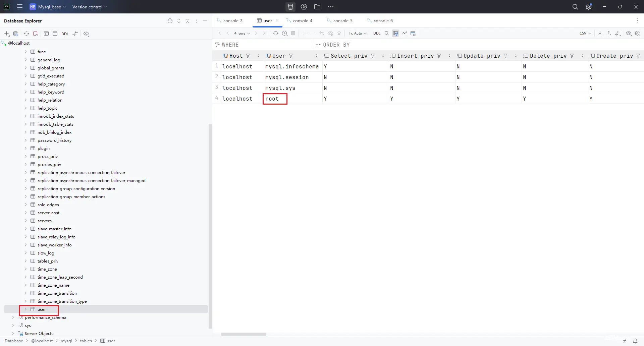Screen dimensions: 644x346
Task: Open explorer view options eye icon
Action: coord(86,34)
